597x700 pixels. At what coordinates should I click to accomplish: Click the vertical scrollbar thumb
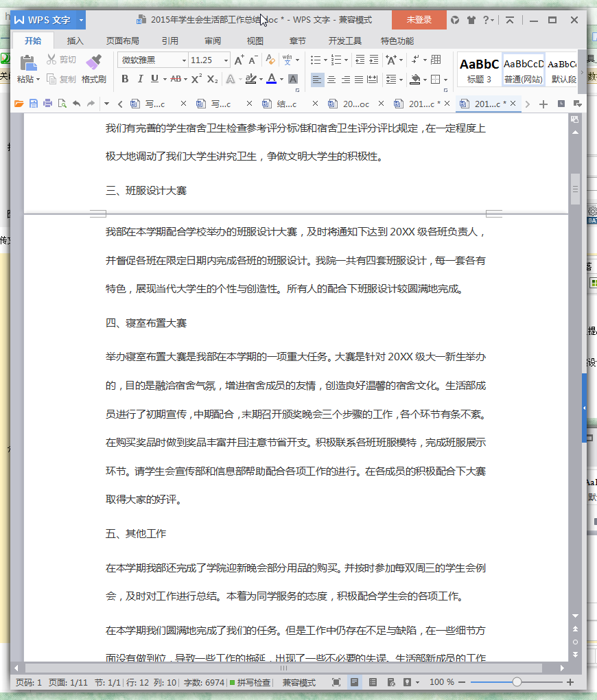(x=575, y=189)
